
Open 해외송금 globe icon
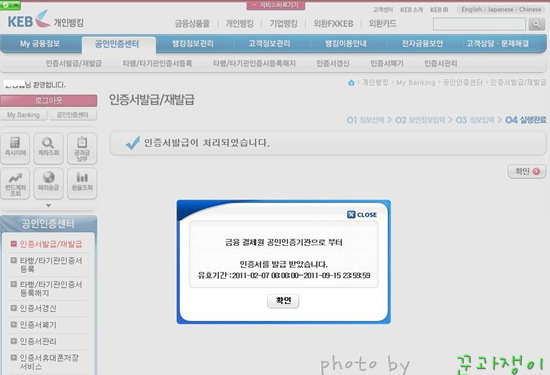[x=48, y=183]
